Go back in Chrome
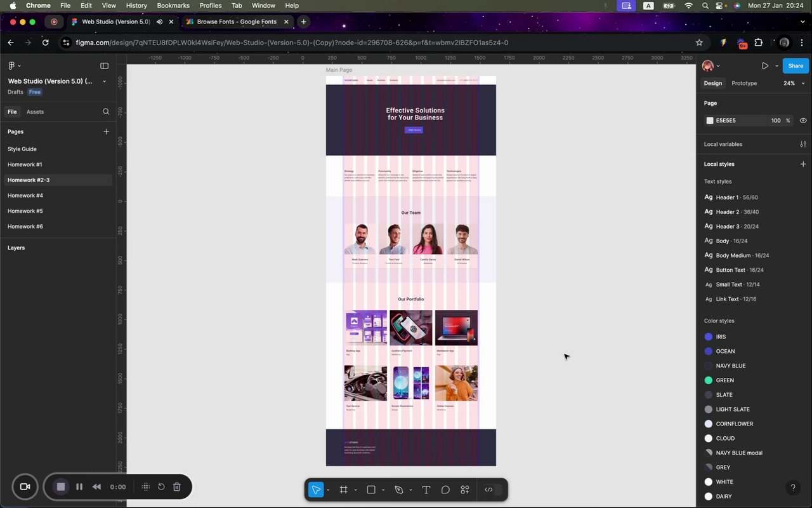 coord(11,43)
